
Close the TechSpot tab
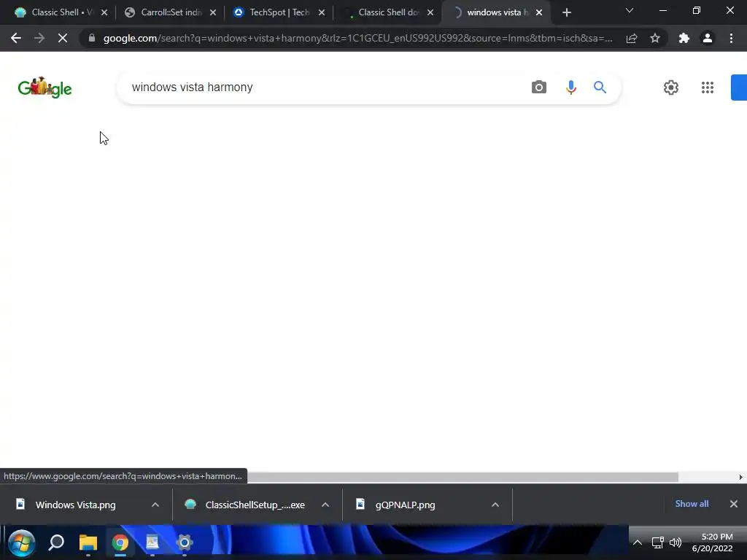[322, 13]
